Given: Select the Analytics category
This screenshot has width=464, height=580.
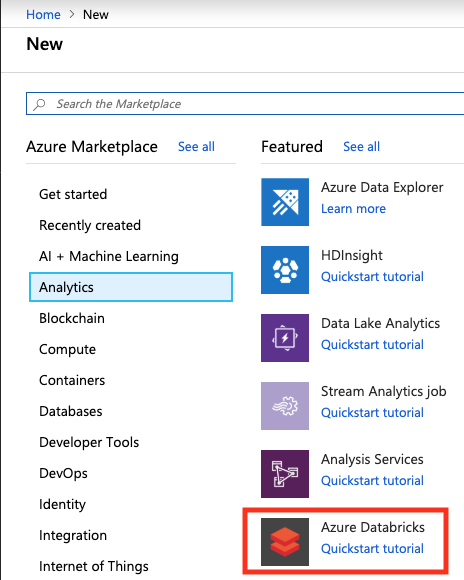Looking at the screenshot, I should (131, 287).
